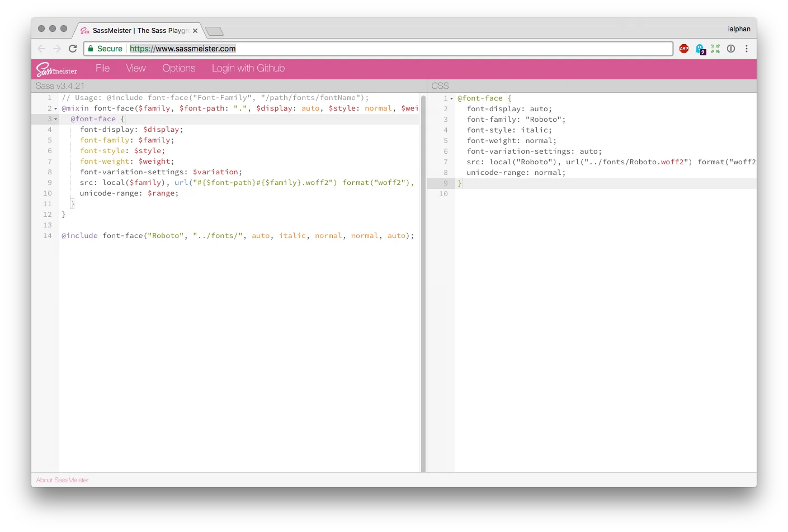Open the File menu
788x532 pixels.
coord(102,68)
